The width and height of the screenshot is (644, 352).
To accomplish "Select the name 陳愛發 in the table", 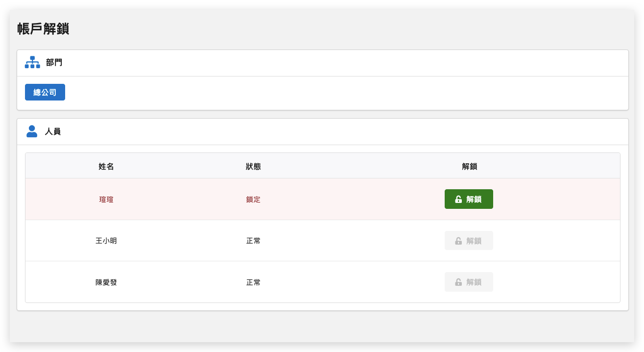I will [x=106, y=281].
